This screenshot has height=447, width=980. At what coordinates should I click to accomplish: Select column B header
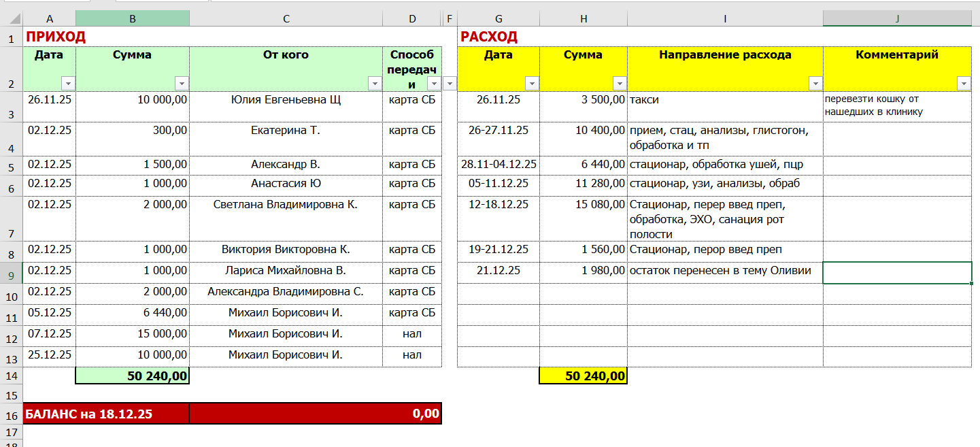133,19
